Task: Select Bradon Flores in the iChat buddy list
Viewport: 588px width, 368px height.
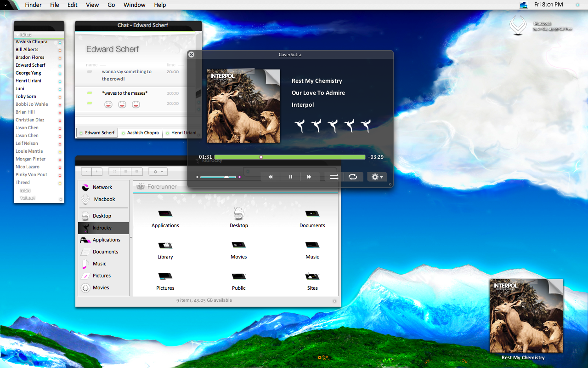Action: [x=39, y=57]
